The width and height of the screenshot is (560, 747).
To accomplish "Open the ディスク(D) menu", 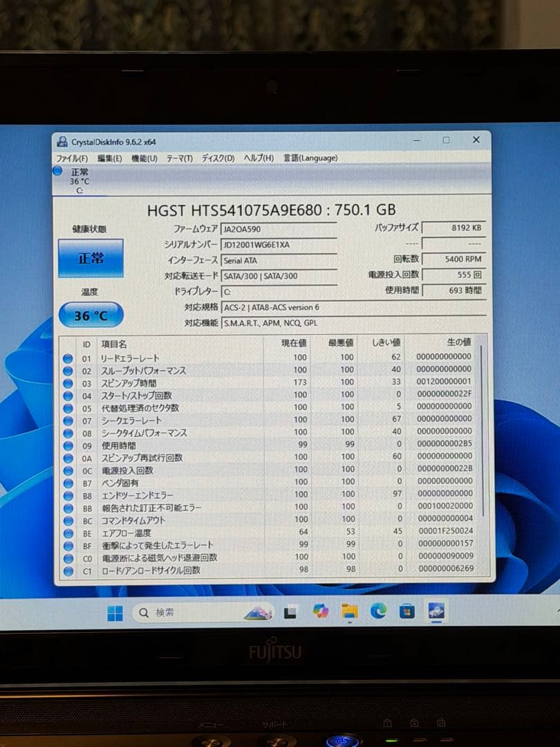I will (x=218, y=158).
